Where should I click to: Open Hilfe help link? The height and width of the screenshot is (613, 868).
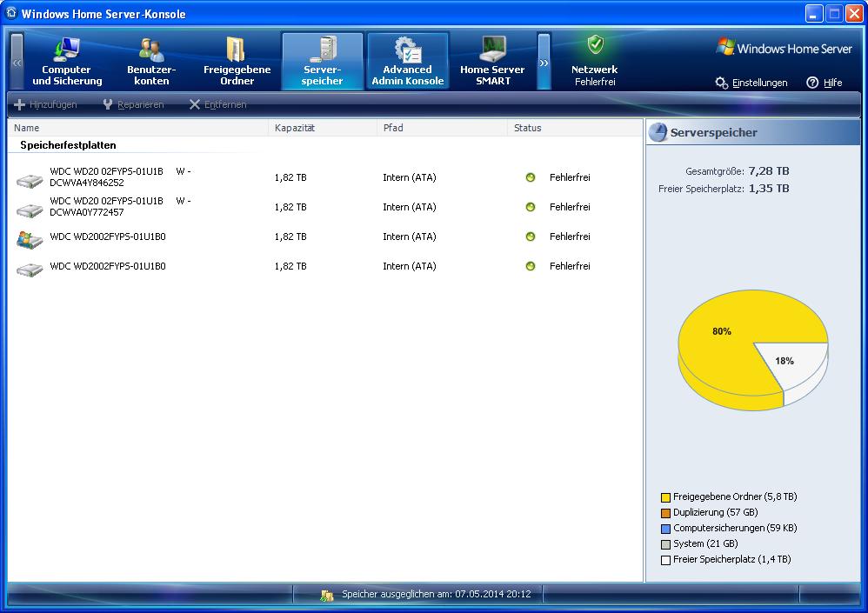[x=825, y=83]
